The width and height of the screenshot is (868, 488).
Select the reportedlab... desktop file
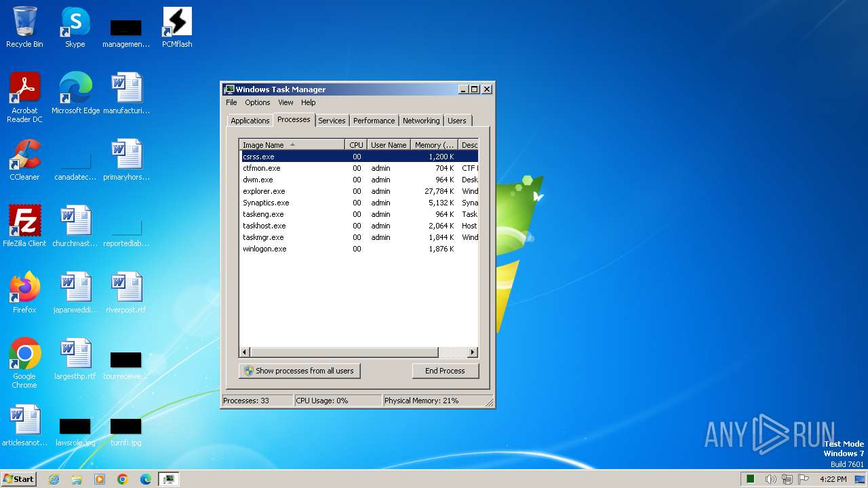pyautogui.click(x=126, y=231)
